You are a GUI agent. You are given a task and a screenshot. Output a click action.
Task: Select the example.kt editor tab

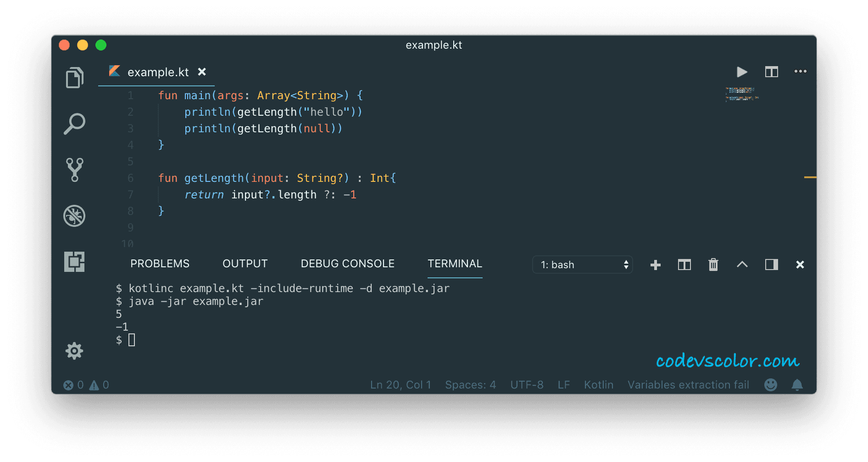point(156,72)
